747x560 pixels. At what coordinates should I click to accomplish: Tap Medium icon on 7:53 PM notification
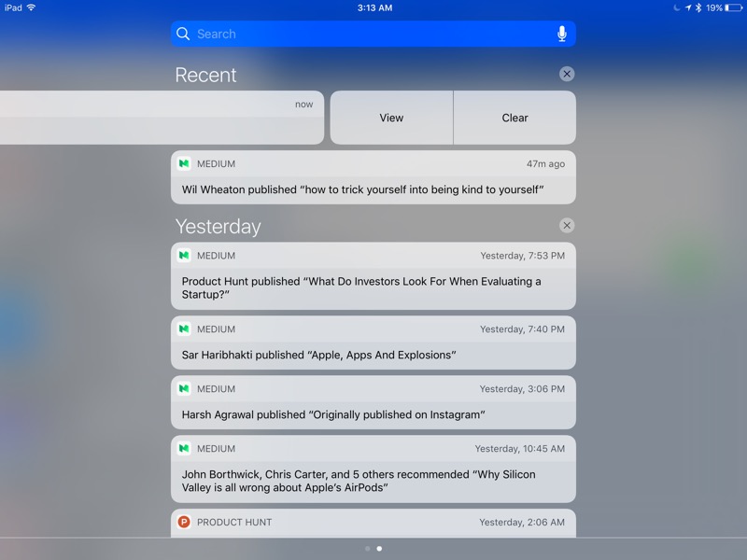[184, 256]
